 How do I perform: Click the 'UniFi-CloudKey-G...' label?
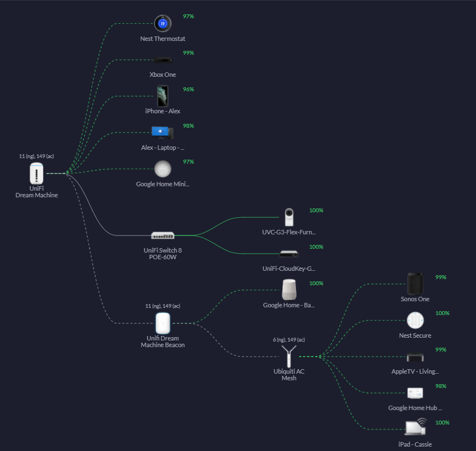(289, 269)
